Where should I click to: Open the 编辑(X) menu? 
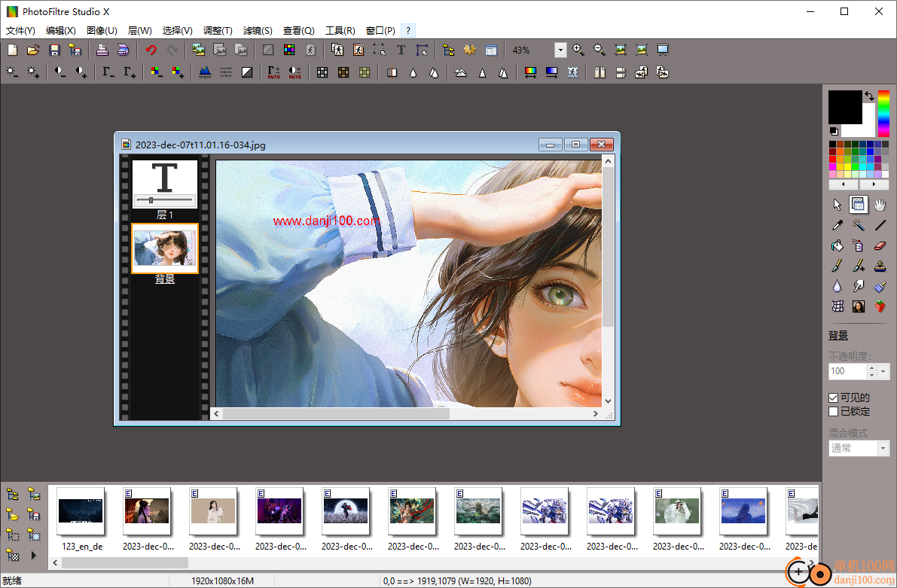click(61, 30)
